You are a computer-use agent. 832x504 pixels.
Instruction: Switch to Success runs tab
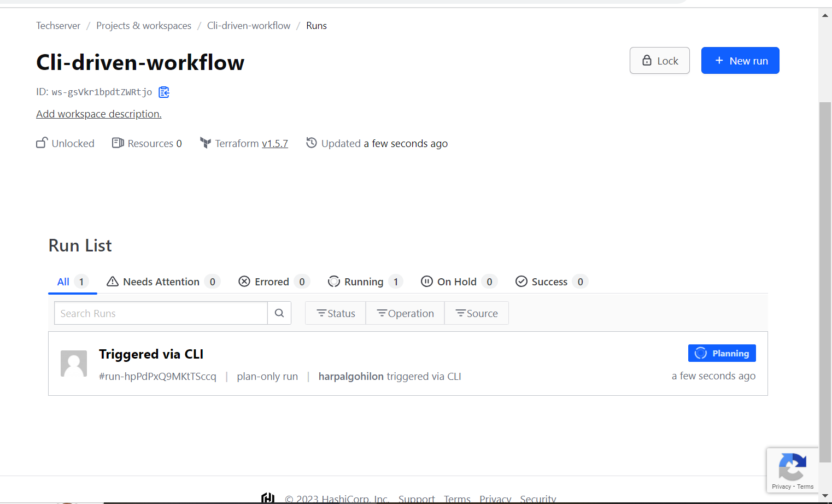click(552, 282)
